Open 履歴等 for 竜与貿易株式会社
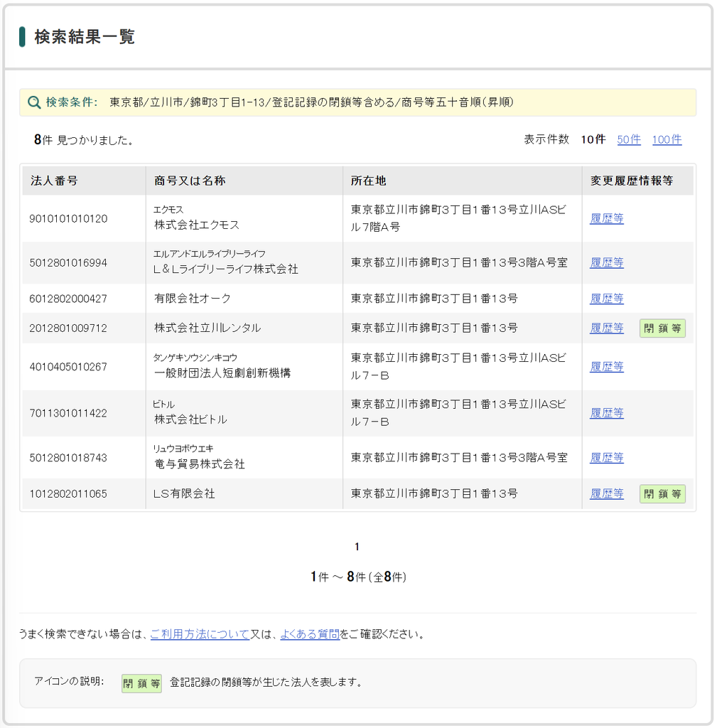Screen dimensions: 717x728 pyautogui.click(x=607, y=457)
